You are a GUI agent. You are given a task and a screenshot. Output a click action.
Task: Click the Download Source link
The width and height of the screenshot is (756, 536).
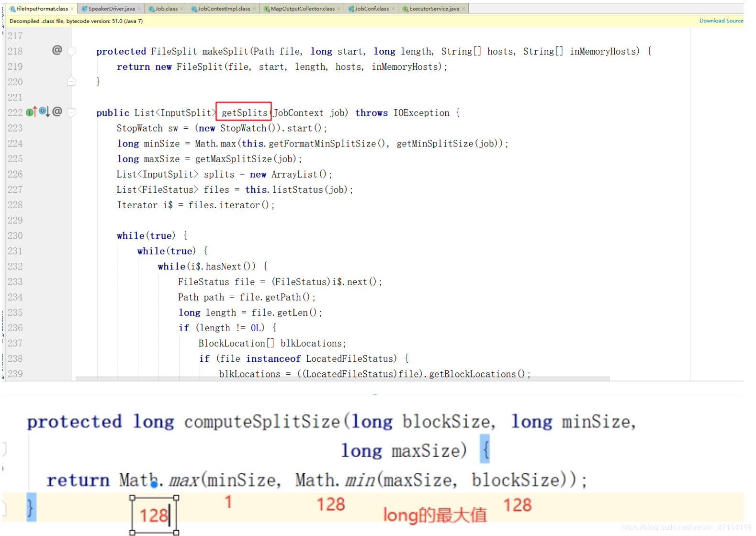tap(721, 21)
